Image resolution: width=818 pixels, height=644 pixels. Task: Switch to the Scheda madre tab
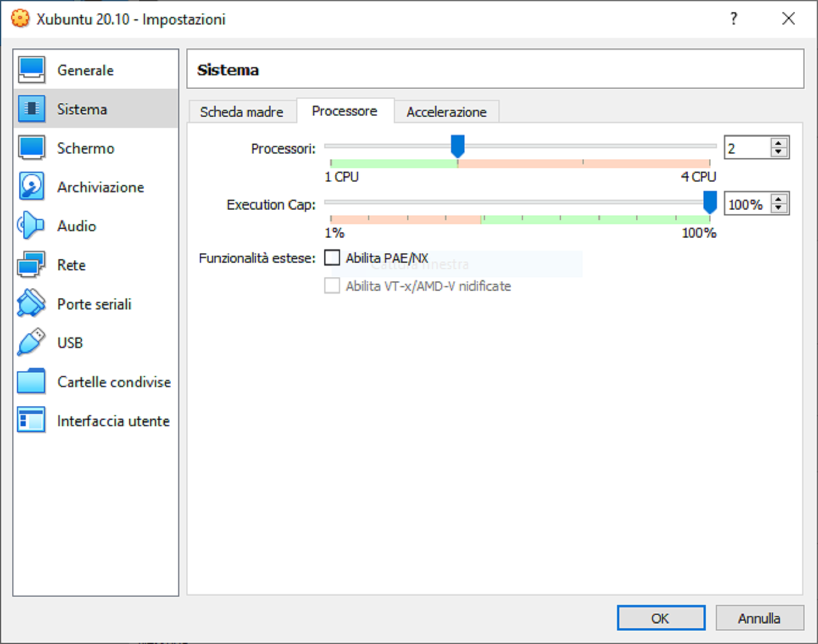coord(241,111)
